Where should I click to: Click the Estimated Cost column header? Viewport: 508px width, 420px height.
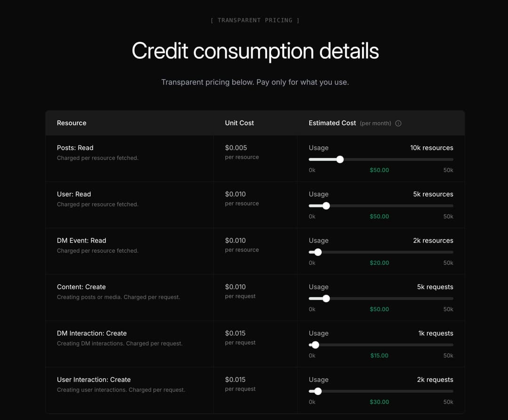333,123
